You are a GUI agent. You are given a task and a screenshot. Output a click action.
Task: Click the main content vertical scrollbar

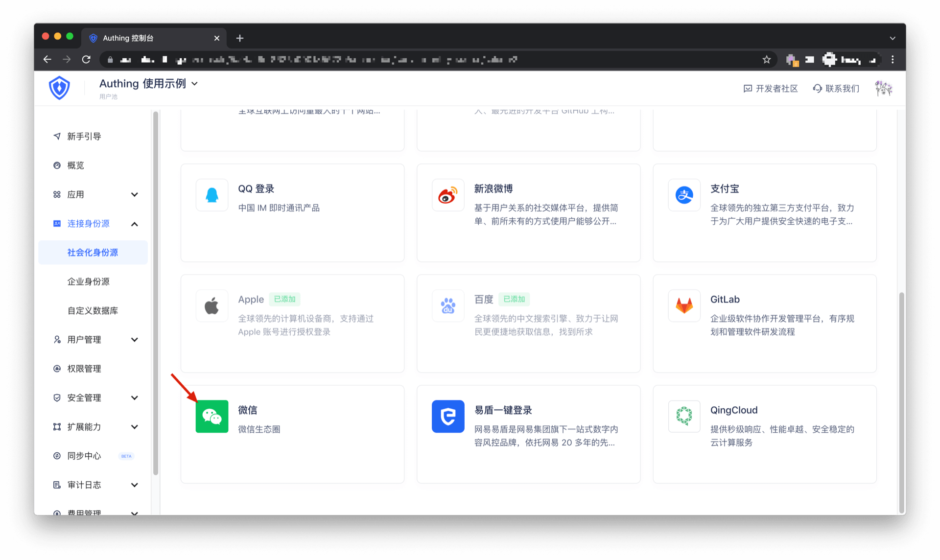point(901,401)
